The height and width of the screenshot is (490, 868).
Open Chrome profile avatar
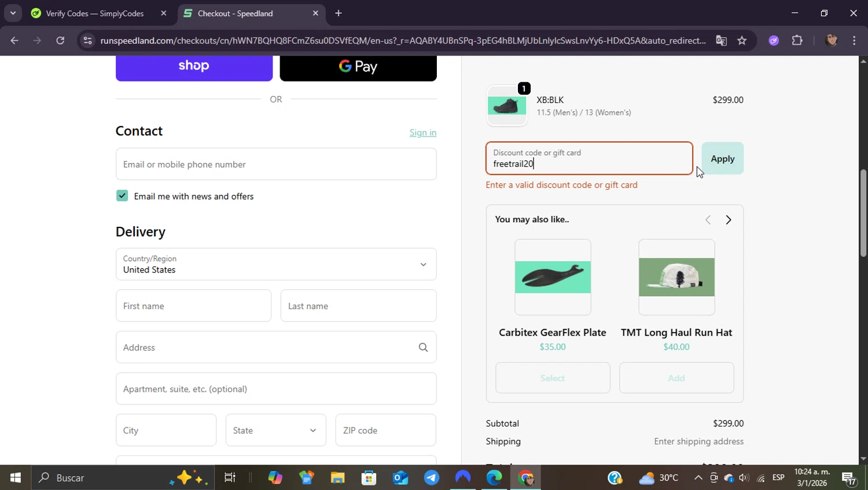pyautogui.click(x=832, y=40)
